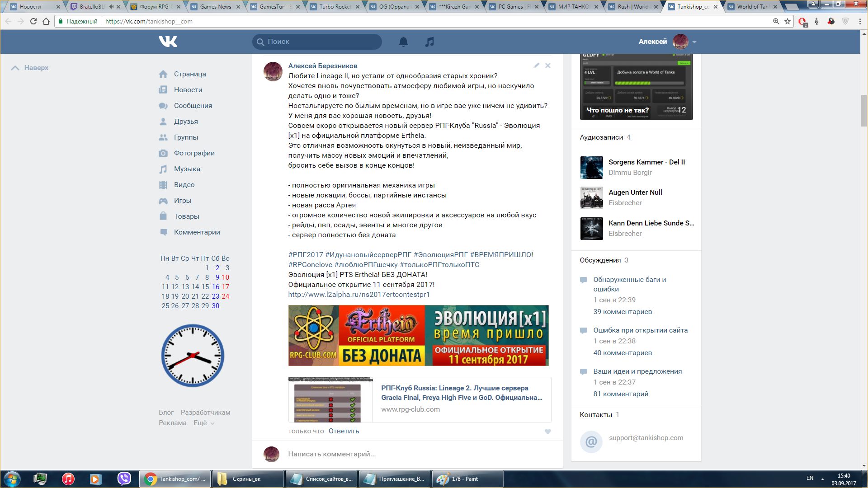
Task: Click support@tankishop.com contact
Action: click(x=646, y=438)
